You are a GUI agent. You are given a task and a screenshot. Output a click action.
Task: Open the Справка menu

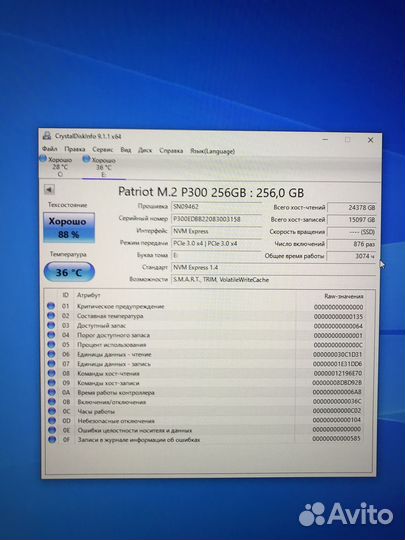[x=171, y=150]
